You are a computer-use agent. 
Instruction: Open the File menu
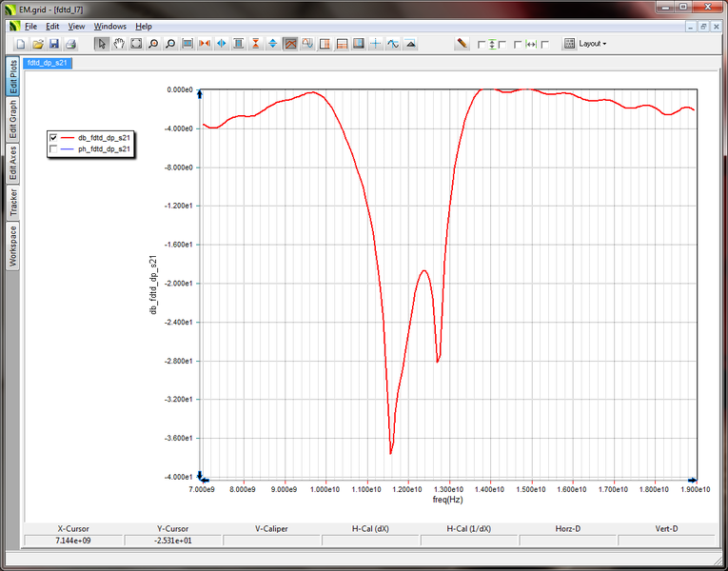(30, 26)
